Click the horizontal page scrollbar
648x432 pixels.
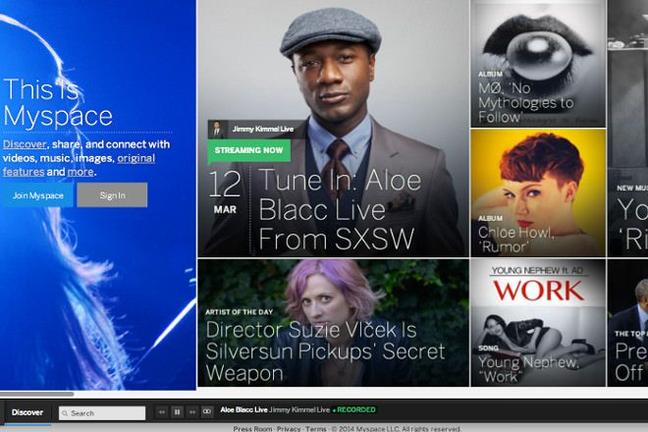point(37,394)
